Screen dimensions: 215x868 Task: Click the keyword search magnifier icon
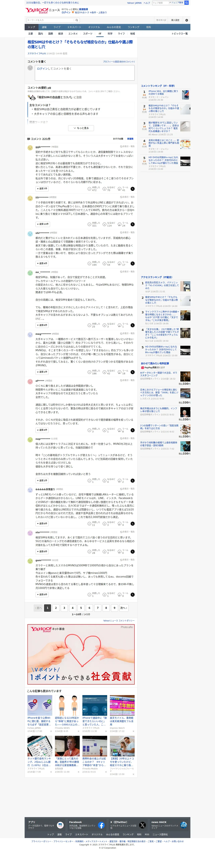tap(77, 20)
